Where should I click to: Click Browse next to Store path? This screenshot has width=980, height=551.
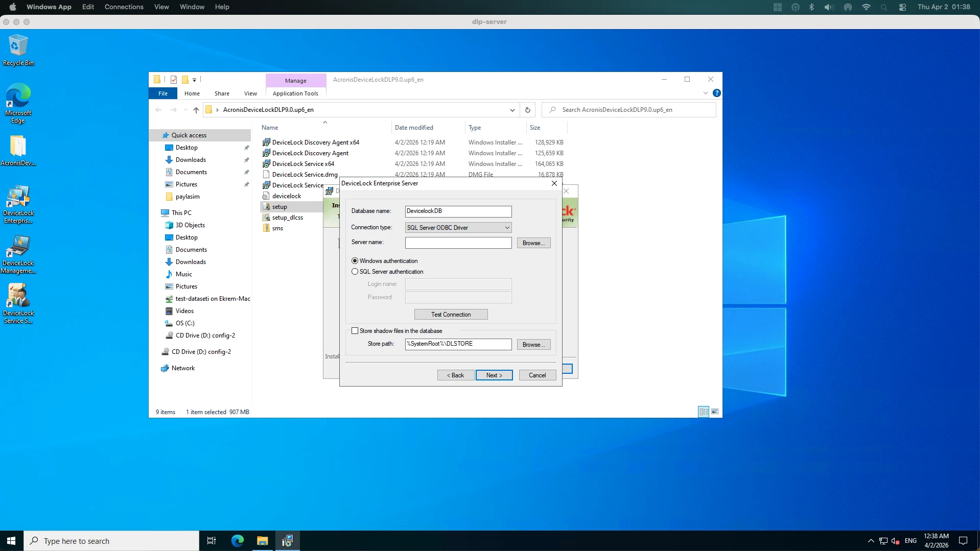(533, 345)
